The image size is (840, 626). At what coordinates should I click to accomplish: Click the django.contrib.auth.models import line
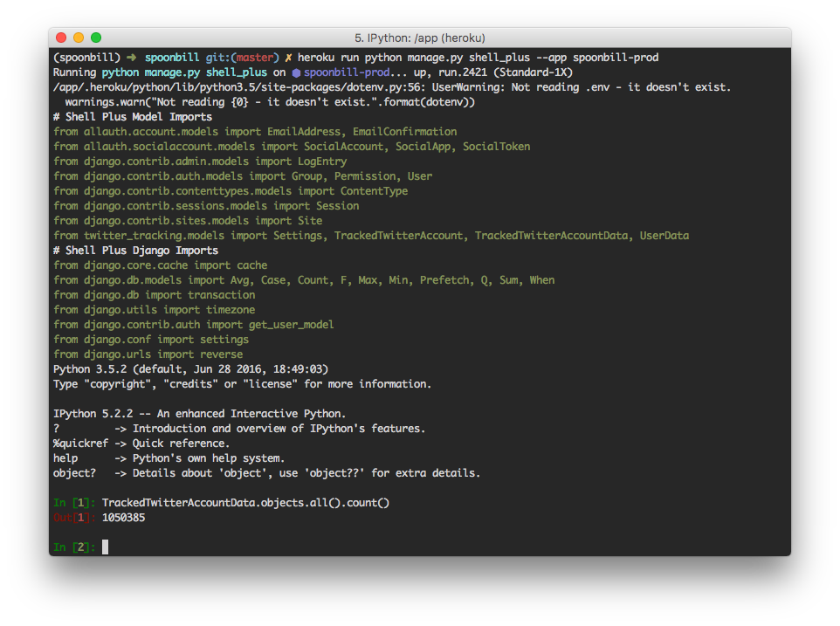click(243, 176)
